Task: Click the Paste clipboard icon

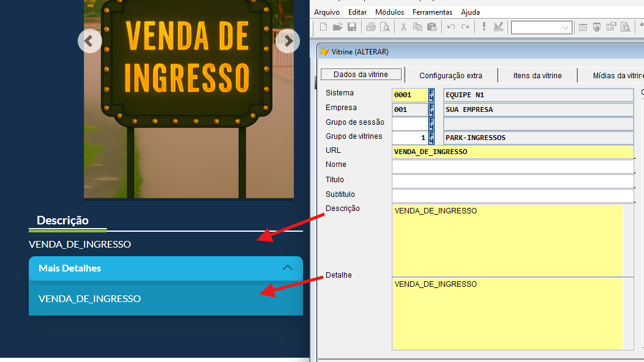Action: 432,27
